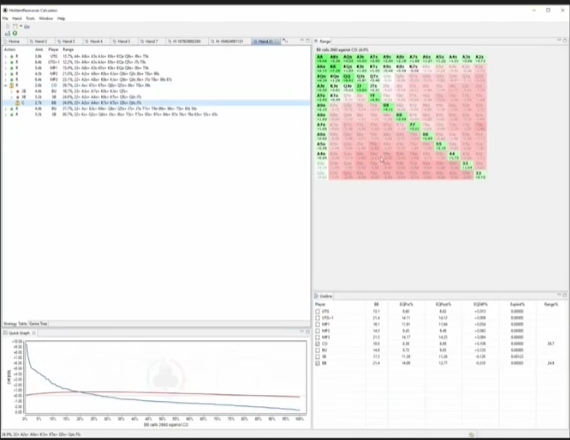Image resolution: width=570 pixels, height=440 pixels.
Task: Open the dropdown arrow beside toolbar new icon
Action: (x=21, y=26)
